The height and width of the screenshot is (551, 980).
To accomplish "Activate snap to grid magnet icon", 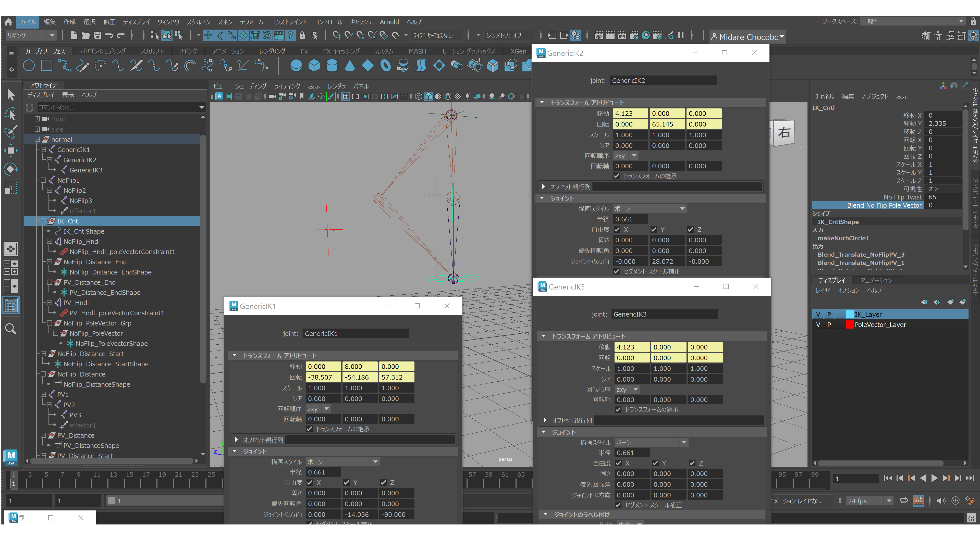I will point(337,35).
